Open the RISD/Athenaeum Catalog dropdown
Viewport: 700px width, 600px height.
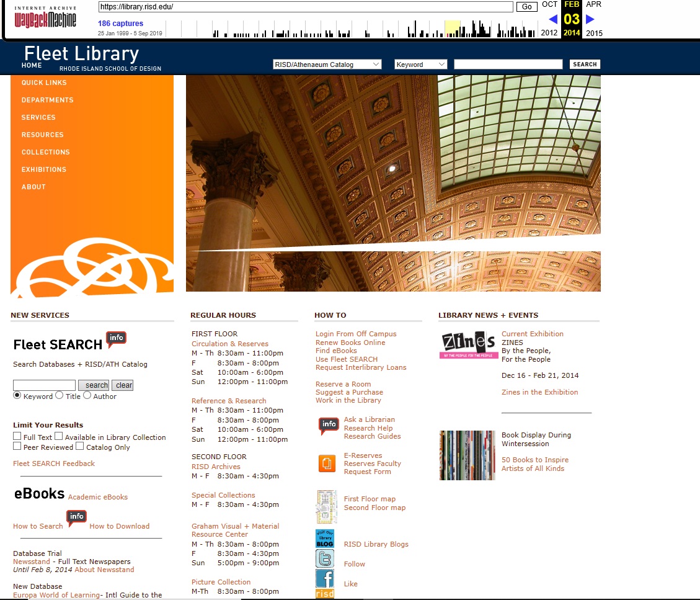[327, 65]
